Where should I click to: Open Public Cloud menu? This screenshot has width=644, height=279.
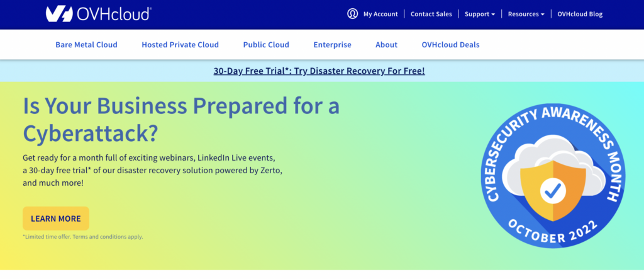click(266, 45)
